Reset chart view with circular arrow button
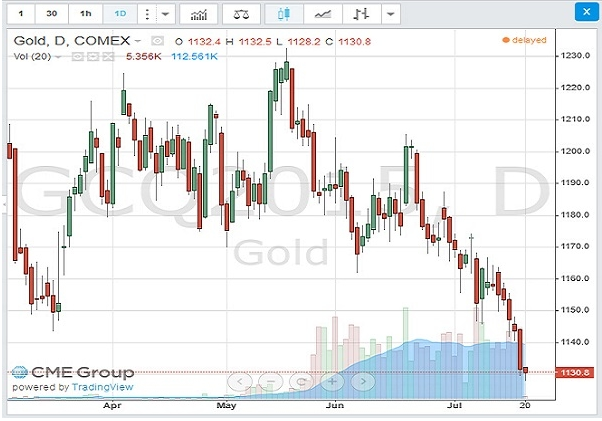 [301, 381]
